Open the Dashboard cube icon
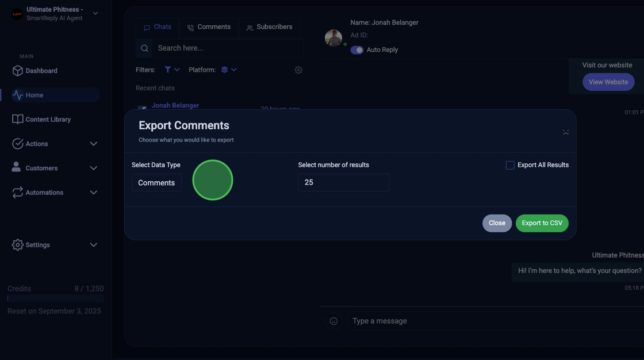644x360 pixels. coord(18,71)
